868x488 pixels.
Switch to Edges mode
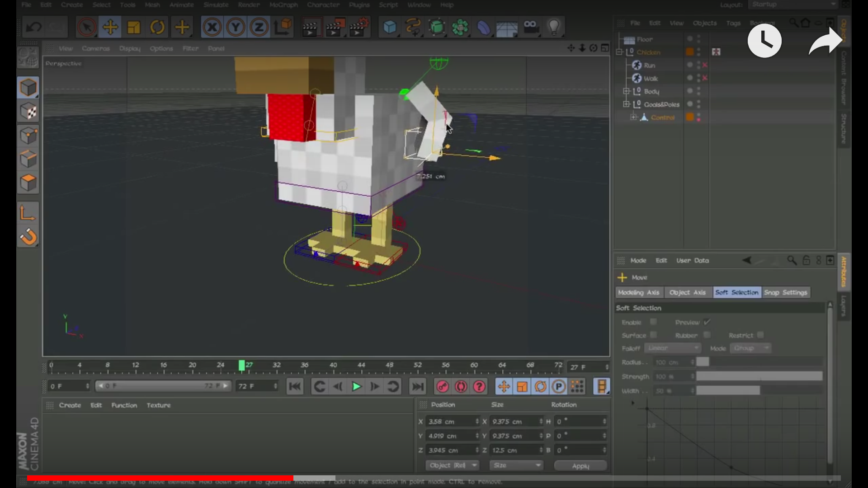[x=28, y=160]
